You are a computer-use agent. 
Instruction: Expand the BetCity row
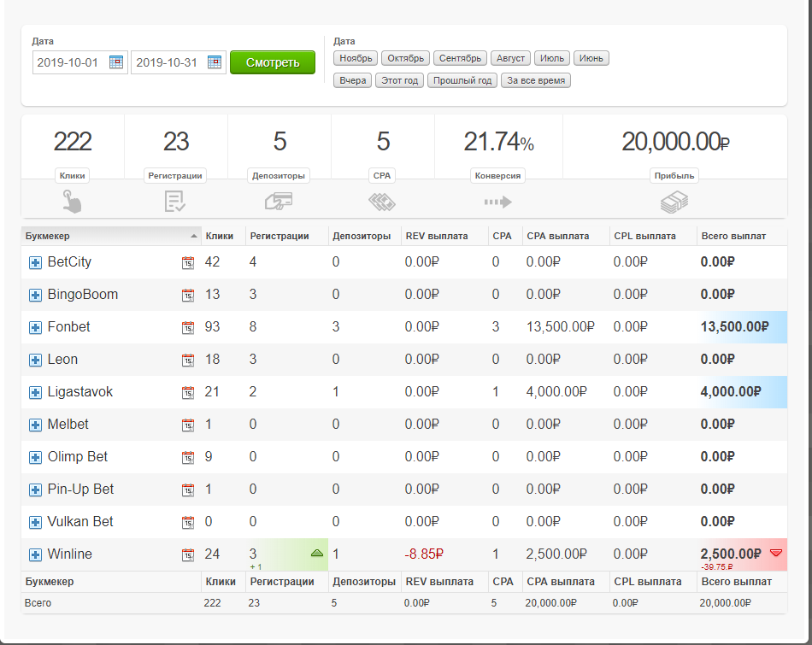coord(35,262)
